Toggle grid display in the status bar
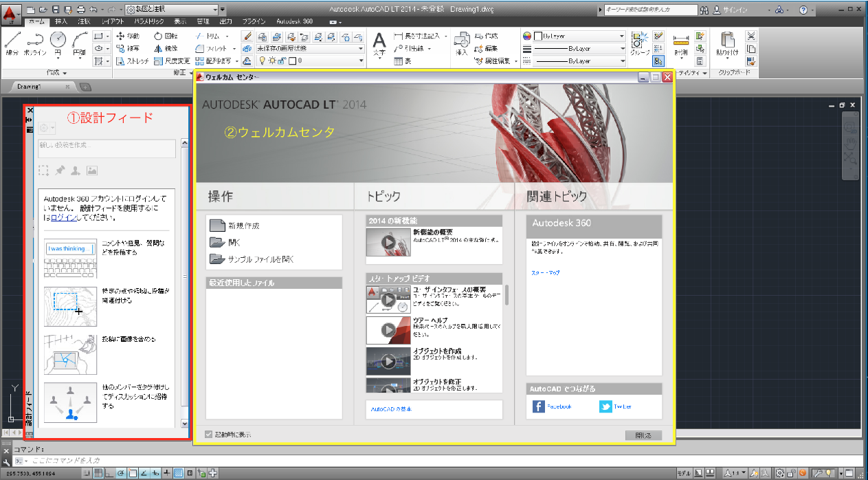 [98, 473]
